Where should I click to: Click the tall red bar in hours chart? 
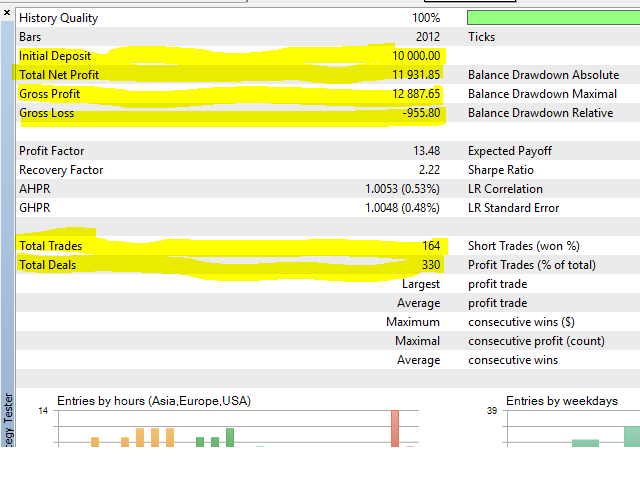[394, 428]
